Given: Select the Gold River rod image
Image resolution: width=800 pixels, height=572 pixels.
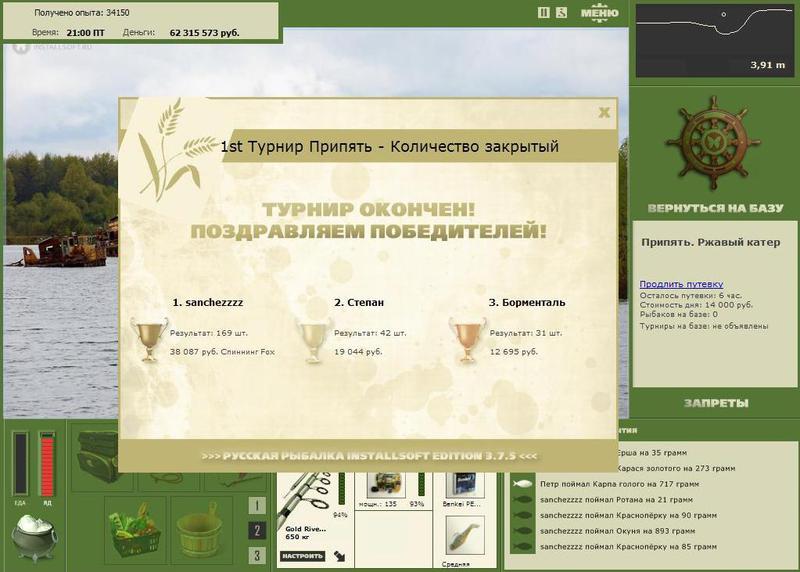Looking at the screenshot, I should pos(306,498).
